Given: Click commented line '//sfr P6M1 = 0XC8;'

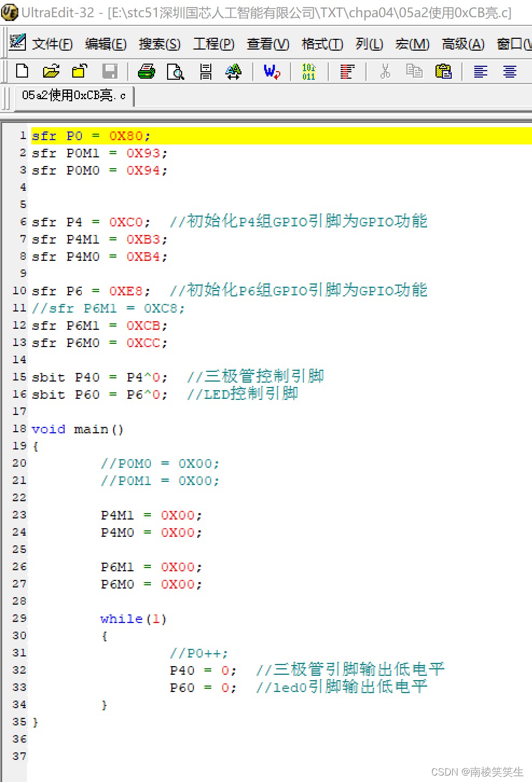Looking at the screenshot, I should [x=108, y=308].
